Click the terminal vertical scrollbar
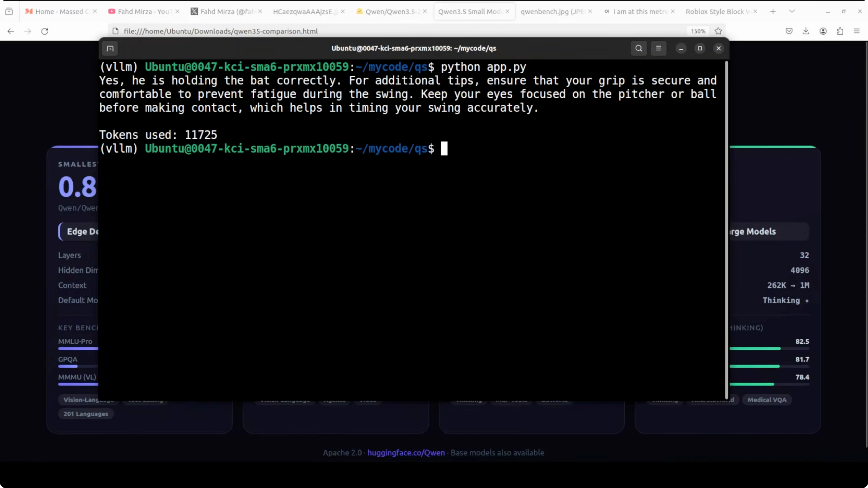 tap(726, 229)
